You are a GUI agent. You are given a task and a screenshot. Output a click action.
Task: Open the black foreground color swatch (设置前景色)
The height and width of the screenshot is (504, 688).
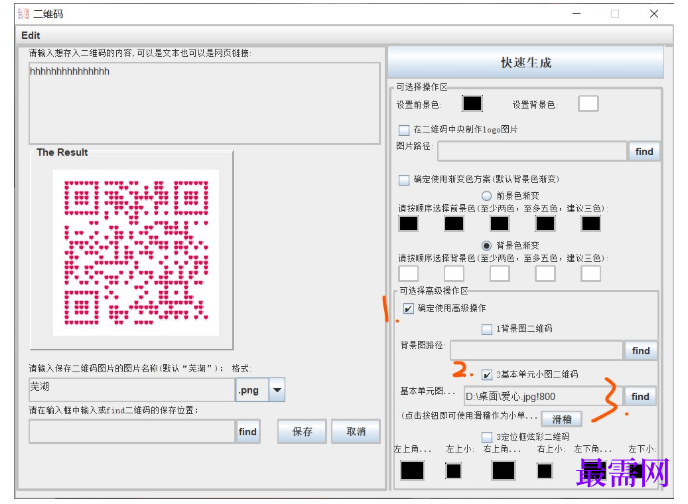point(473,104)
